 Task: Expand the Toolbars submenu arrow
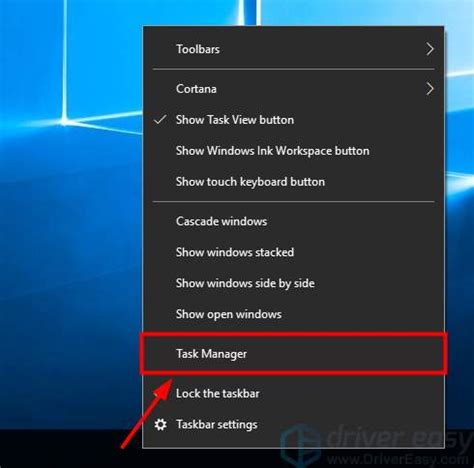[430, 49]
